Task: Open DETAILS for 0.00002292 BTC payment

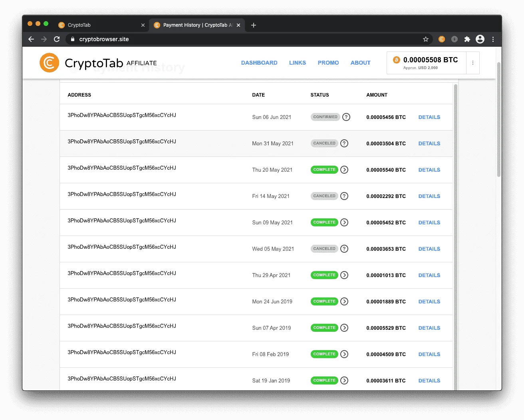Action: (x=429, y=196)
